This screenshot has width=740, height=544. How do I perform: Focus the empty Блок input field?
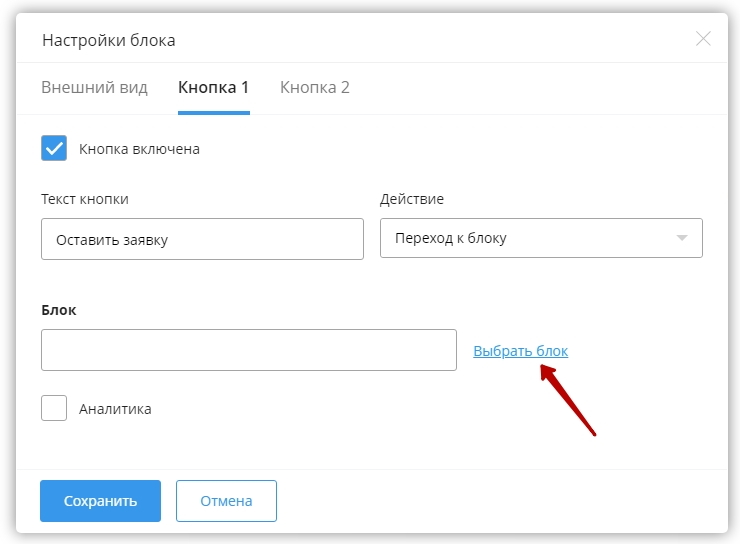click(248, 350)
